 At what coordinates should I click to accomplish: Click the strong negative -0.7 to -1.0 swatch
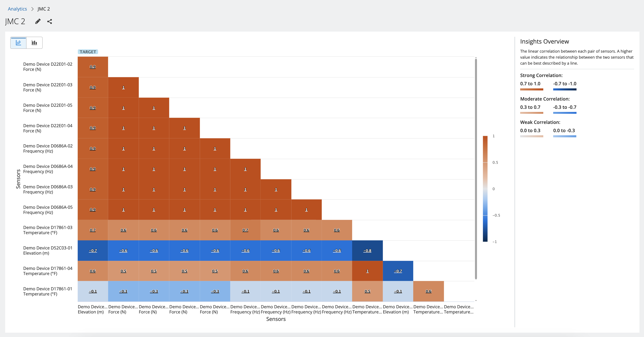[x=565, y=89]
